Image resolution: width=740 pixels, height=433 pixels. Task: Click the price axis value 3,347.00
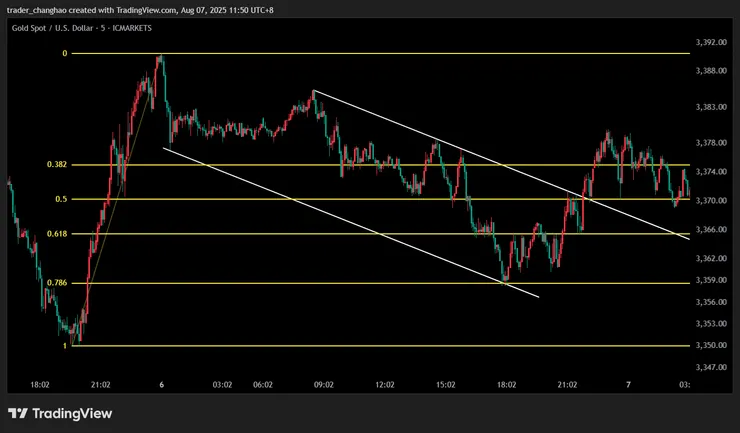711,367
